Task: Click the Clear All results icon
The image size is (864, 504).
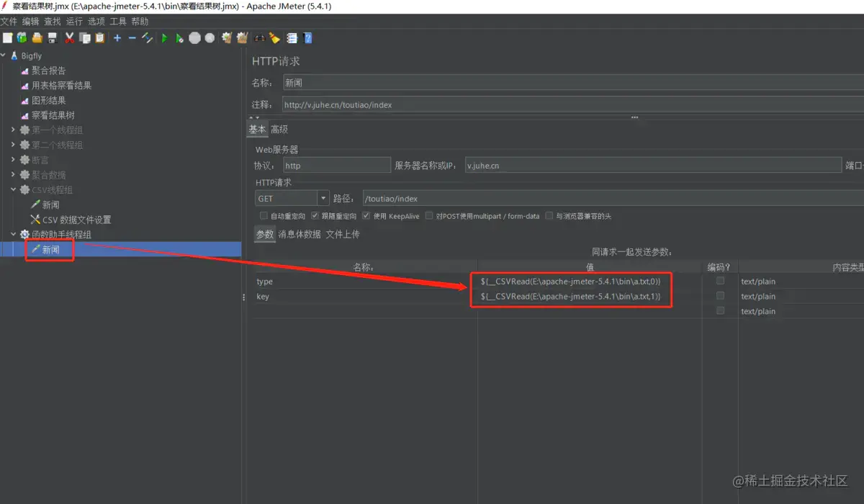Action: click(242, 38)
